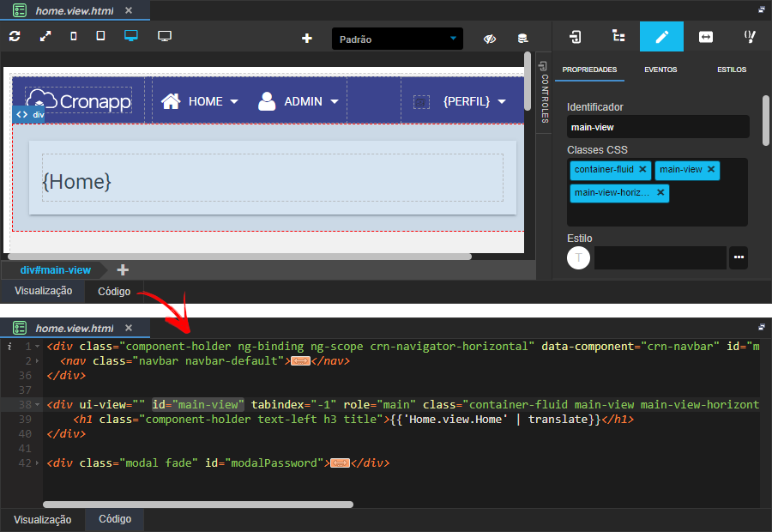772x532 pixels.
Task: Expand the folded modalPassword code widget
Action: [x=340, y=463]
